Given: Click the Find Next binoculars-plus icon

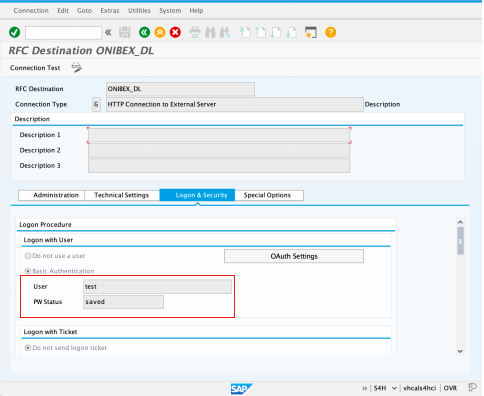Looking at the screenshot, I should coord(225,32).
